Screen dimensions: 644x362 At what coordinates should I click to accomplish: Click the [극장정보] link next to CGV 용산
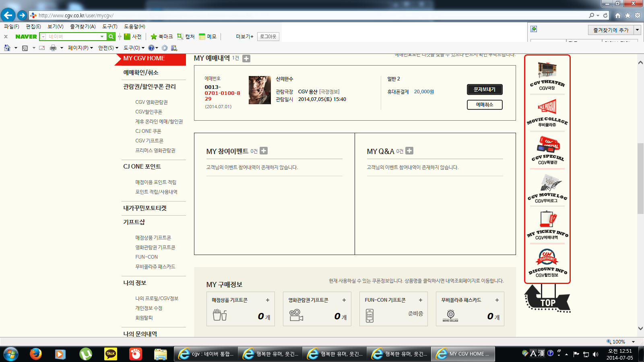click(x=329, y=92)
